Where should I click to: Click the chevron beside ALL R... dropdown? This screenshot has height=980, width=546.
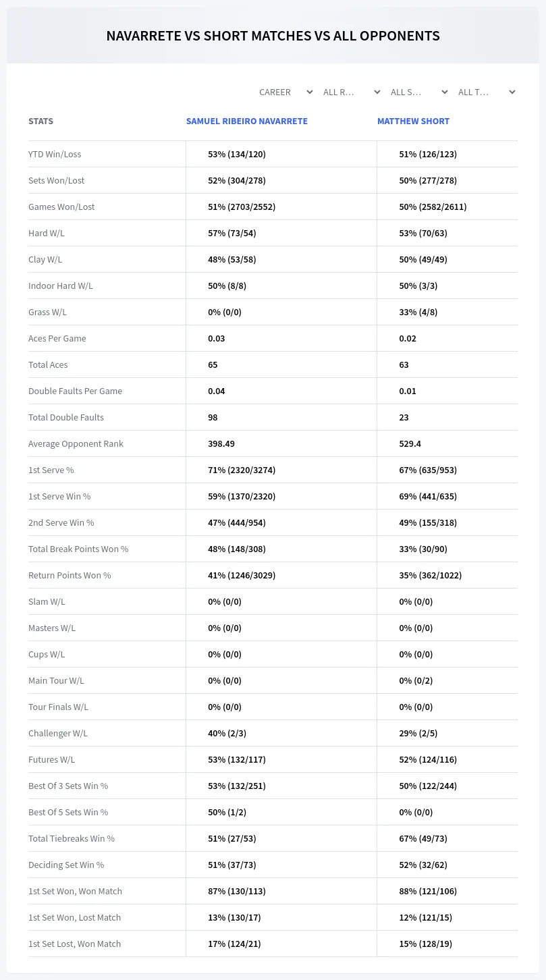pos(377,92)
